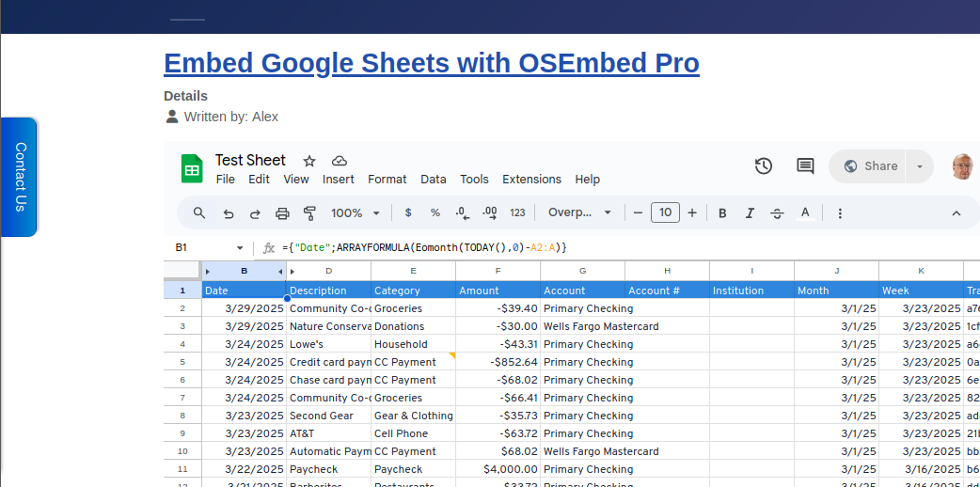Format as currency with dollar icon
Screen dimensions: 980x487
[408, 213]
